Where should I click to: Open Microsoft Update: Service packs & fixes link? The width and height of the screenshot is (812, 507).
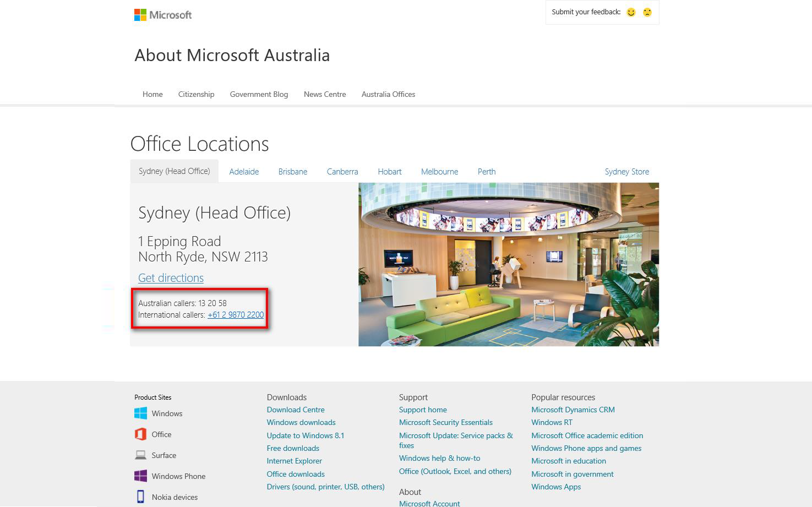456,440
